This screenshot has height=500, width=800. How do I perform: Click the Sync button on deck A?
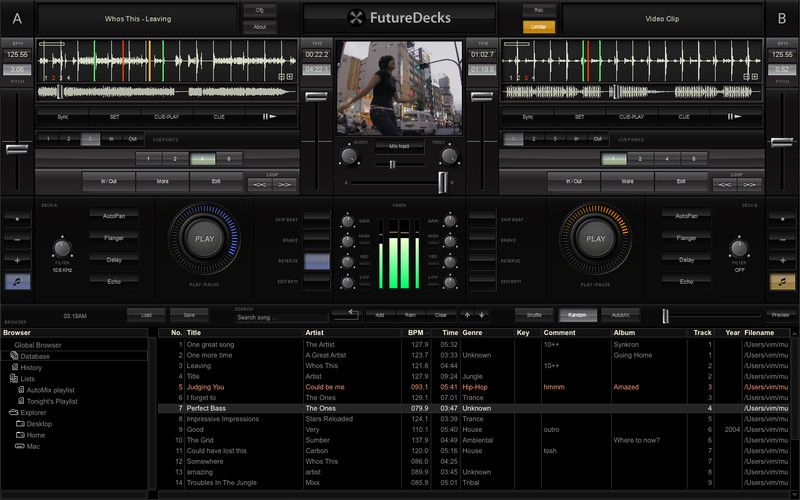click(63, 117)
